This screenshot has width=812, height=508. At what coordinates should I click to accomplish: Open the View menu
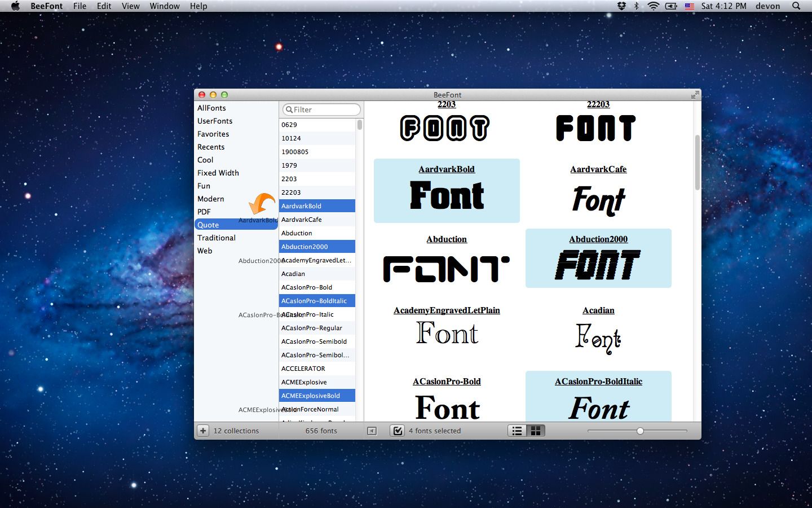130,6
